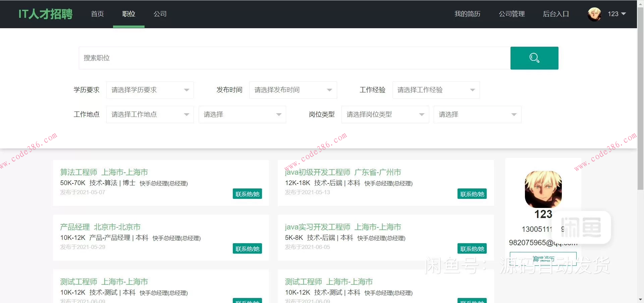Screen dimensions: 644x303
Task: Open the 我的简历 menu item
Action: tap(467, 14)
